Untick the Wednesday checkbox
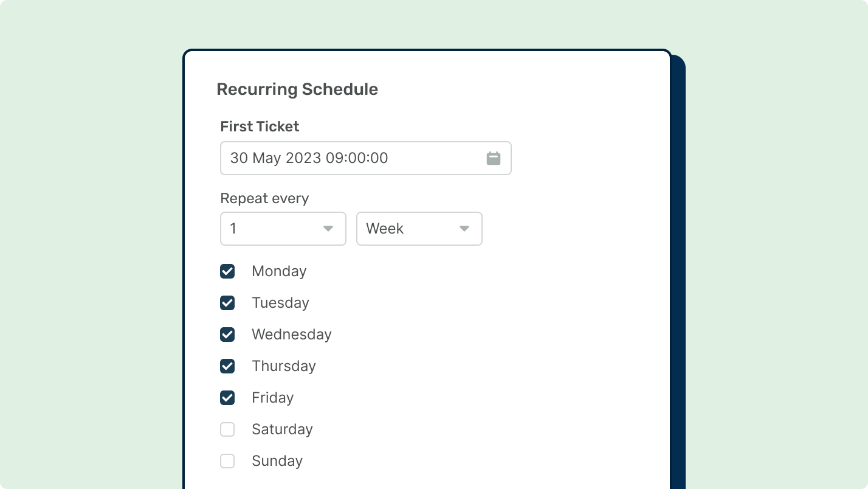This screenshot has height=489, width=868. coord(227,335)
